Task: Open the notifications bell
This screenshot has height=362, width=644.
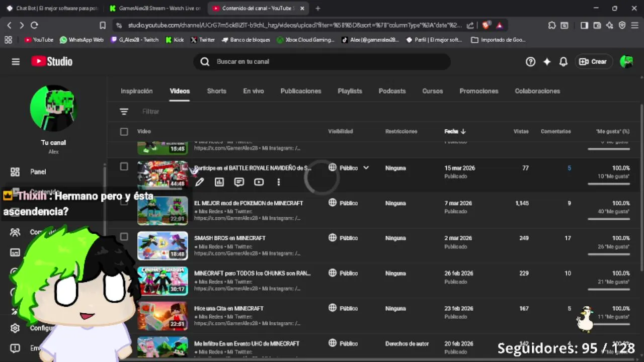Action: [563, 61]
